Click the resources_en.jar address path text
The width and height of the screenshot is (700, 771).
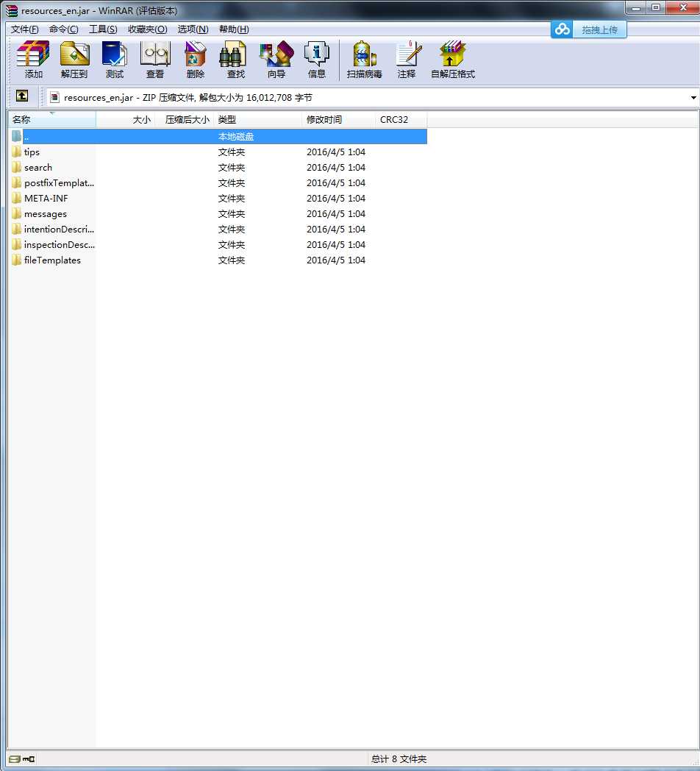pyautogui.click(x=187, y=97)
